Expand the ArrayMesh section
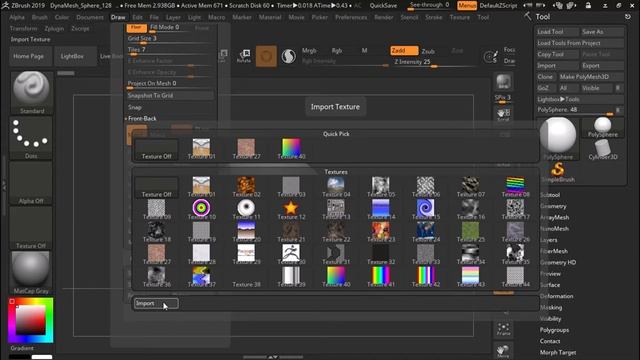Image resolution: width=640 pixels, height=360 pixels. 554,218
